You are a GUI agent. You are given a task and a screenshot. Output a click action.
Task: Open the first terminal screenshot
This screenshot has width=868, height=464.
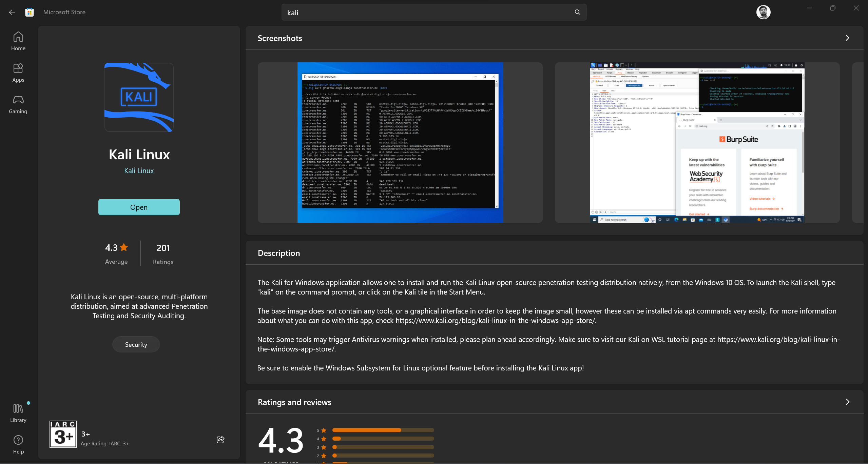point(400,142)
